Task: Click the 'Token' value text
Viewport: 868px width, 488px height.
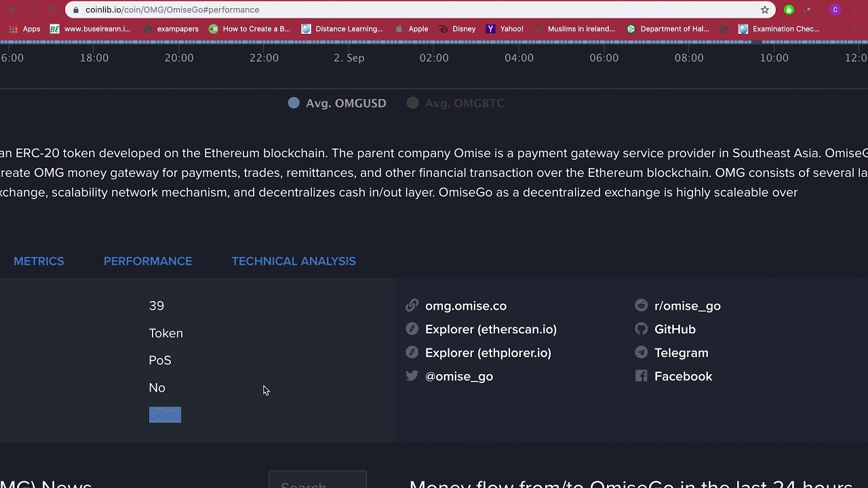Action: [166, 333]
